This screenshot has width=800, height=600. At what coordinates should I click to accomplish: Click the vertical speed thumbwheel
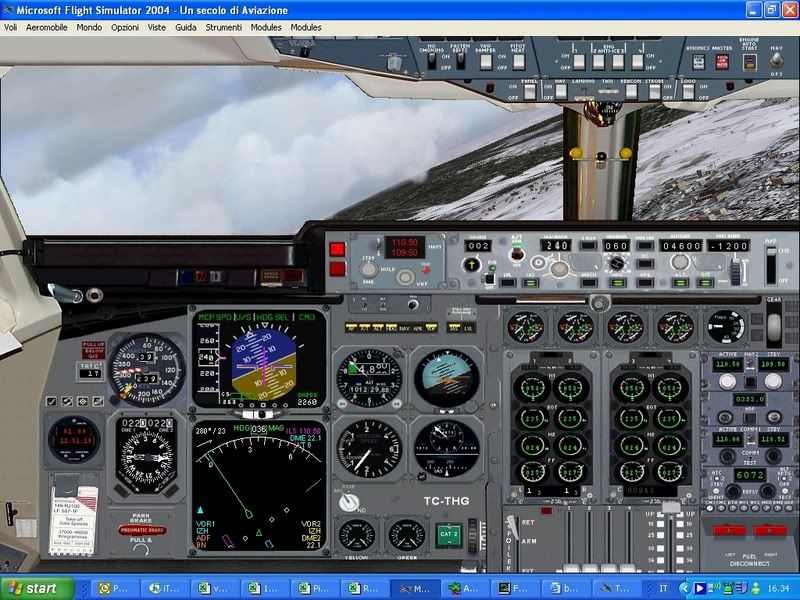(735, 272)
